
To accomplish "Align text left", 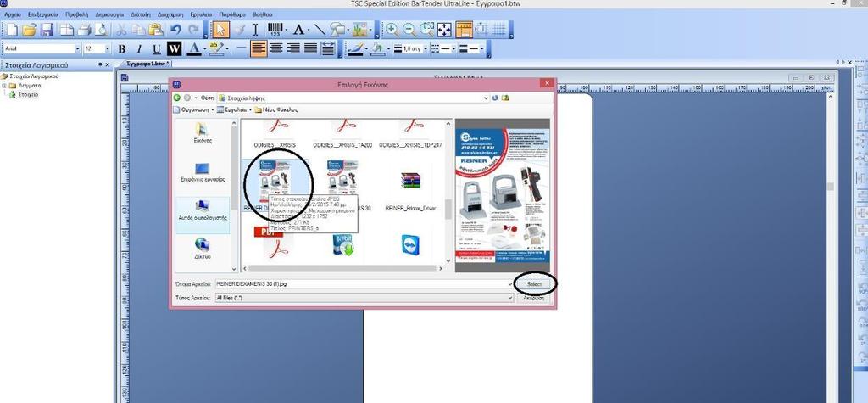I will tap(258, 48).
